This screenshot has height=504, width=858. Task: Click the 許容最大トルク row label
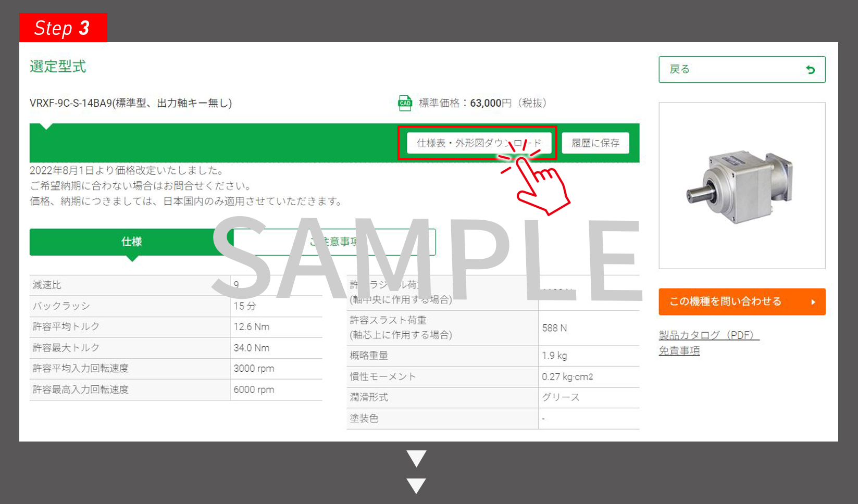tap(66, 347)
